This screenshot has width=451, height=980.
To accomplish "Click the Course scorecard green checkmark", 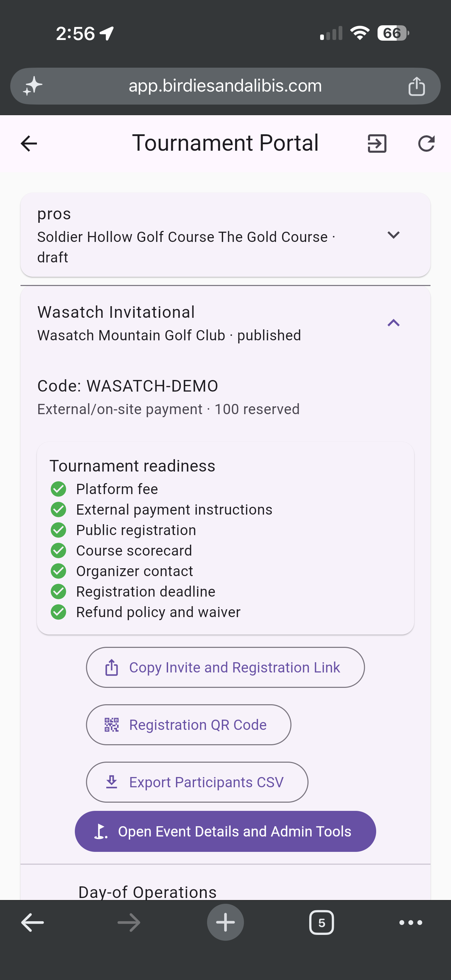I will click(x=58, y=550).
